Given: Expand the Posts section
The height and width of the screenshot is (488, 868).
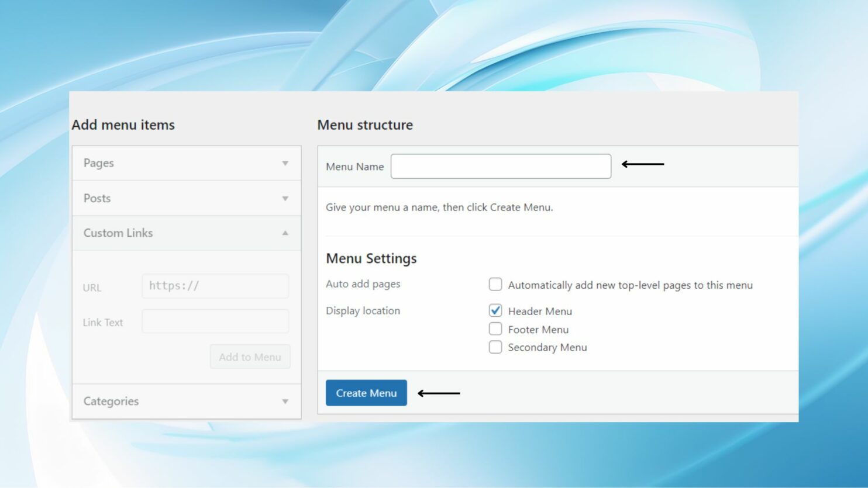Looking at the screenshot, I should 187,198.
